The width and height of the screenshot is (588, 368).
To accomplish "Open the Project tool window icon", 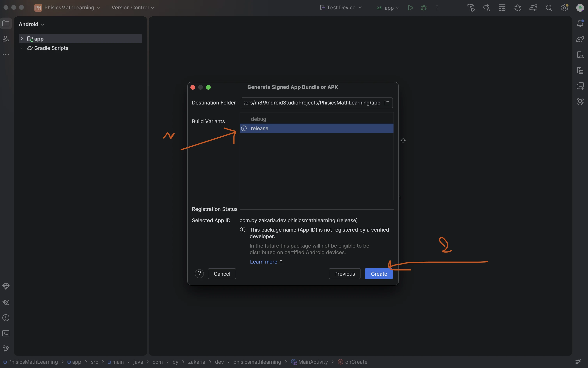I will click(x=6, y=23).
